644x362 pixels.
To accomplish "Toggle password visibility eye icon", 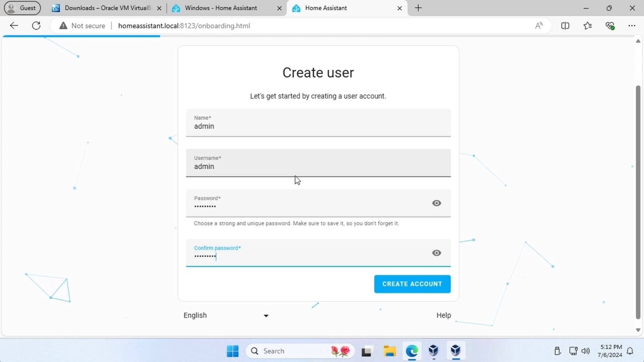I will click(437, 203).
